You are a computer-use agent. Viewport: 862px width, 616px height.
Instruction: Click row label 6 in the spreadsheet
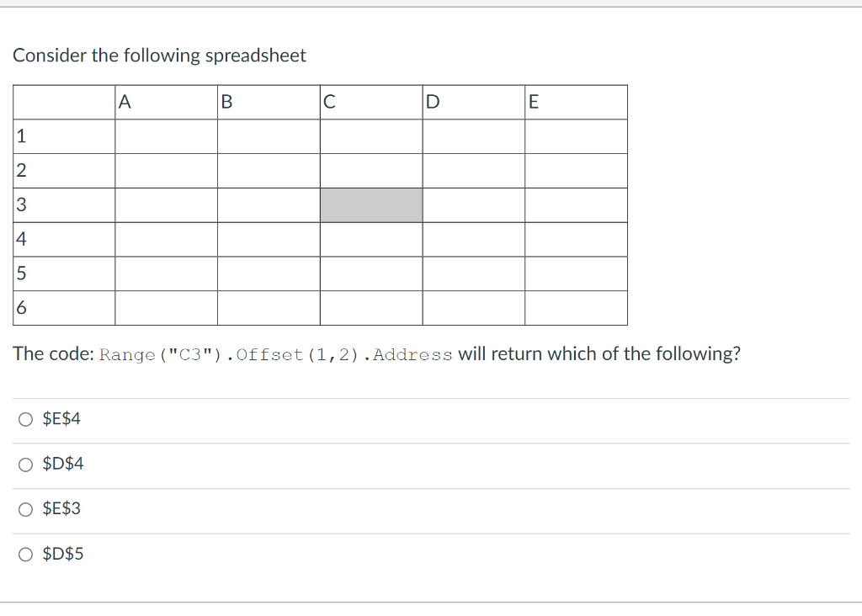[x=63, y=307]
